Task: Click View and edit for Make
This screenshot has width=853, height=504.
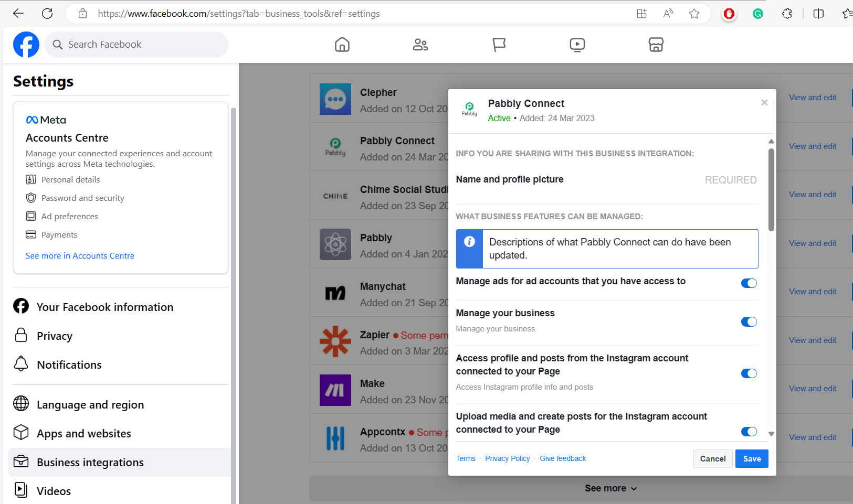Action: point(813,389)
